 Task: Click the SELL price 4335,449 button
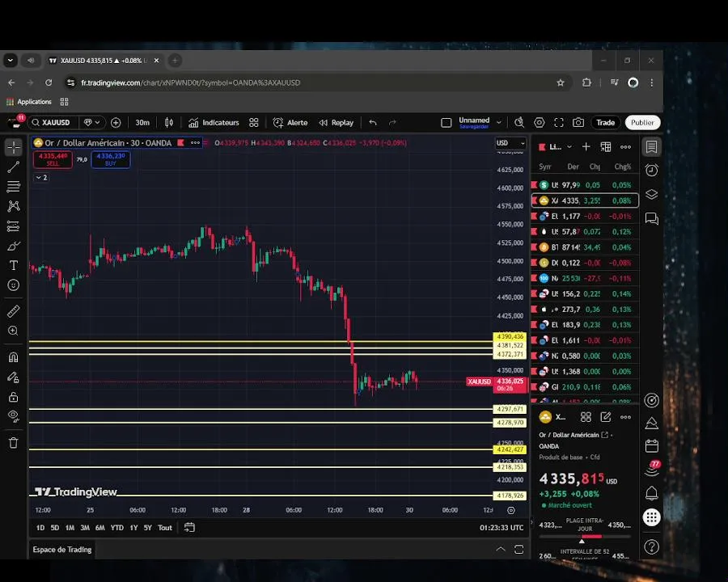[53, 159]
